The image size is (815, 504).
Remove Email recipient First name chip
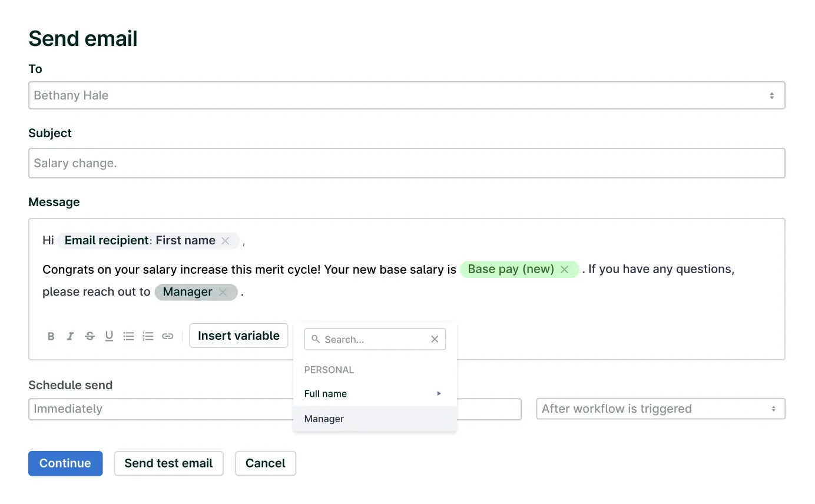point(225,240)
